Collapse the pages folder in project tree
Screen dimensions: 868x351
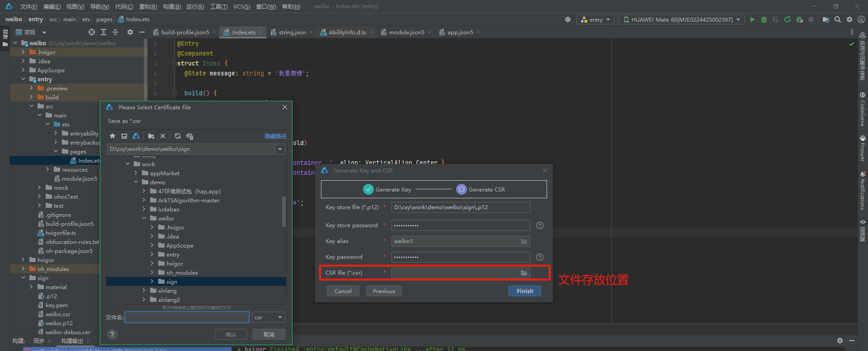pyautogui.click(x=56, y=152)
